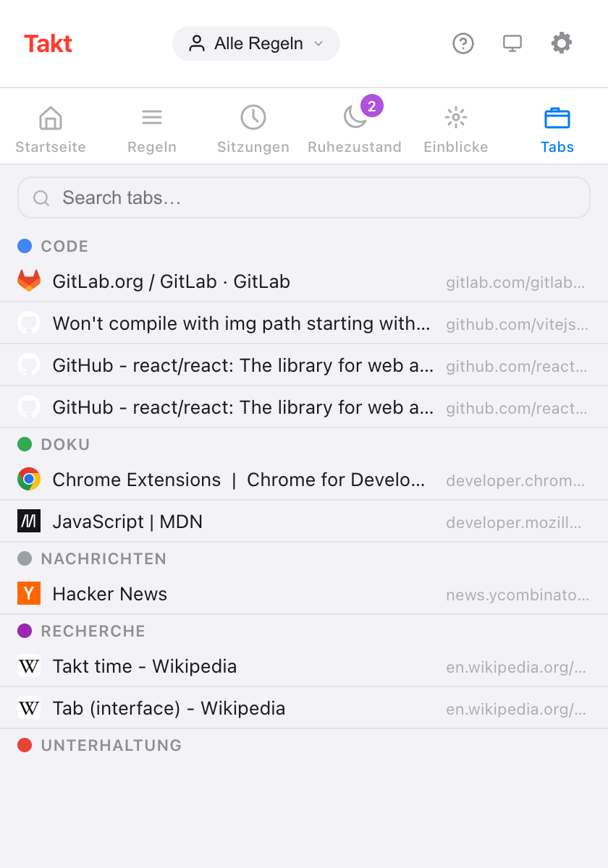Screen dimensions: 608x868
Task: Open Tab (interface) - Wikipedia tab
Action: (304, 708)
